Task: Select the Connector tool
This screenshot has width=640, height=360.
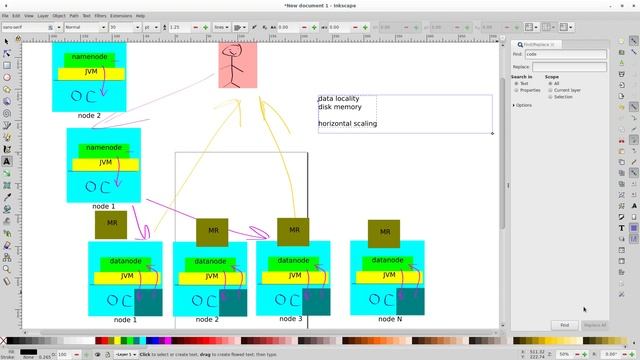Action: click(7, 257)
